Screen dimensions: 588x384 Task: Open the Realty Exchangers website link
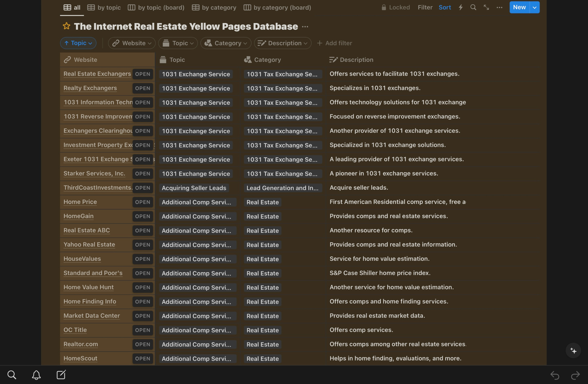click(90, 88)
